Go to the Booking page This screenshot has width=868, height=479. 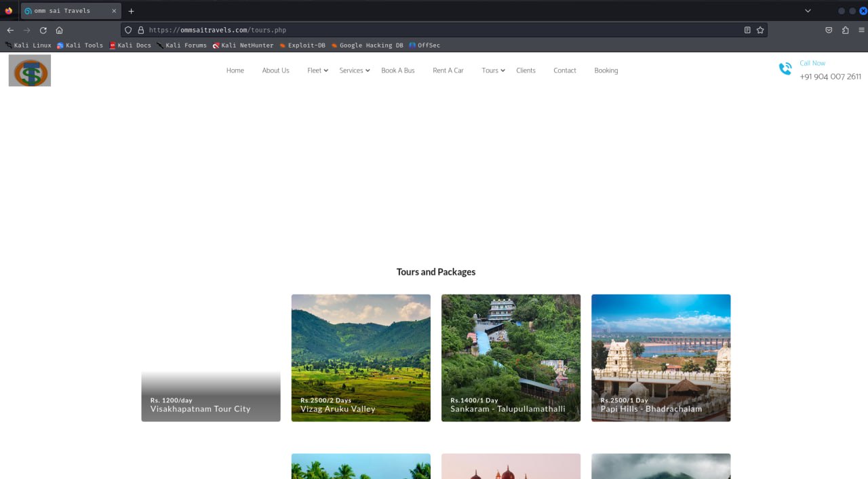click(x=606, y=71)
